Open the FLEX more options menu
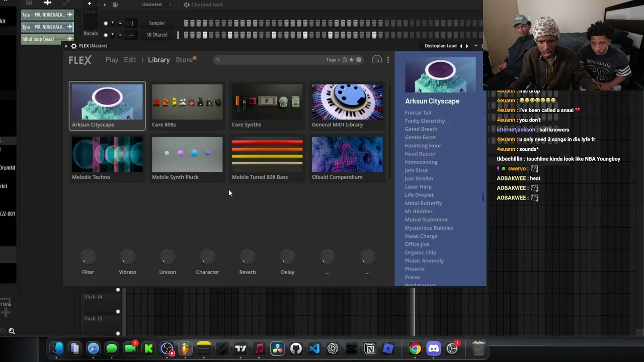 [x=388, y=60]
